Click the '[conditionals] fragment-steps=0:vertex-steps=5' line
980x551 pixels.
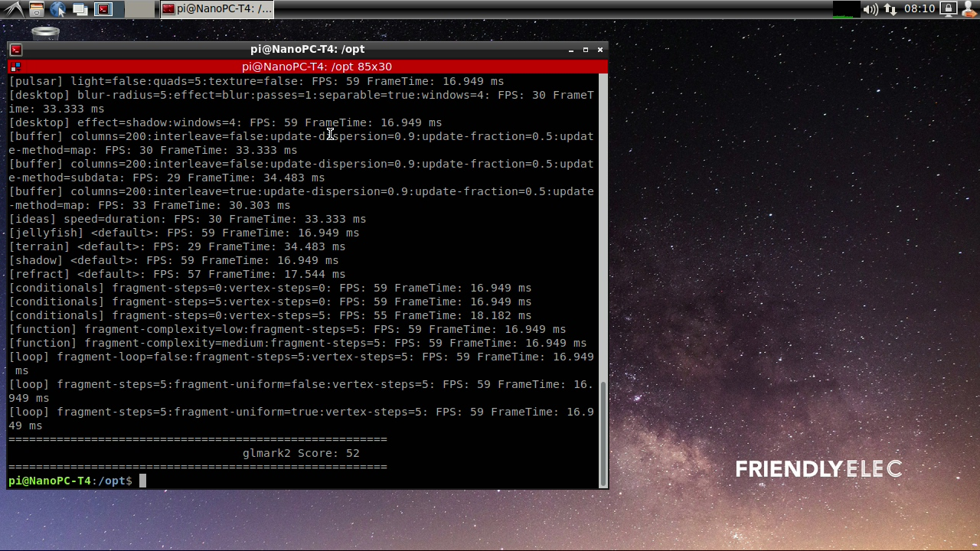[x=270, y=315]
